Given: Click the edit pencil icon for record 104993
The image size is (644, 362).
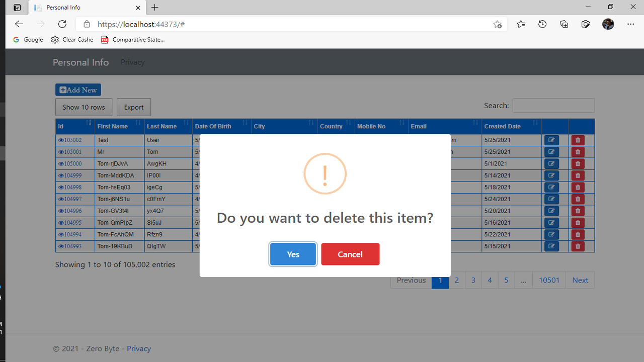Looking at the screenshot, I should (551, 246).
